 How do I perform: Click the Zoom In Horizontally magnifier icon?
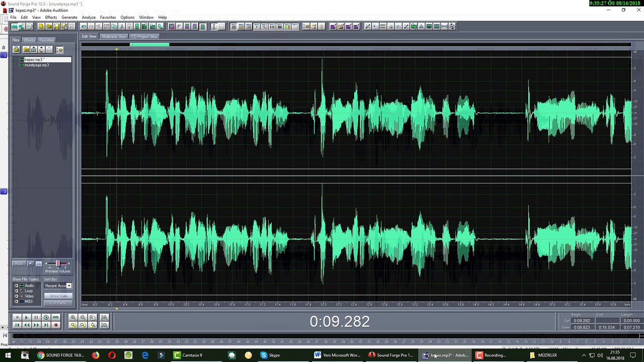tap(73, 317)
